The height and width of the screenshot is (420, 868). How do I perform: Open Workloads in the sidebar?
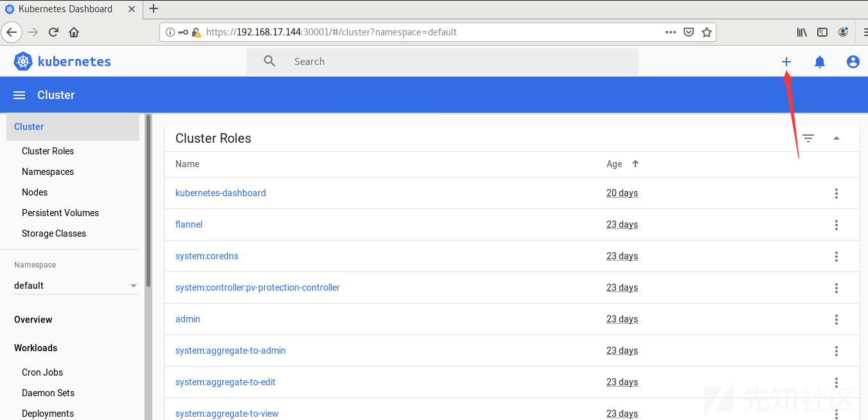pos(35,348)
